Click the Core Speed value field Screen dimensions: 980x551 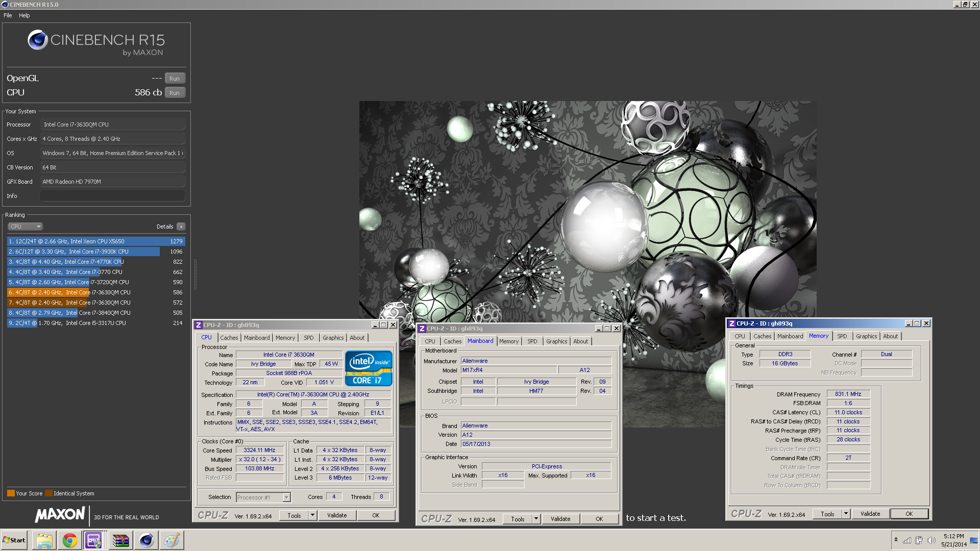pyautogui.click(x=259, y=450)
